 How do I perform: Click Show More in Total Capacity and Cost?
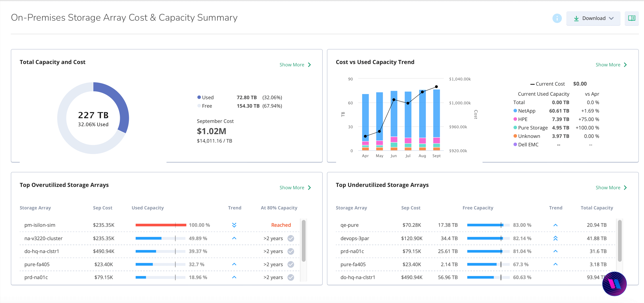tap(295, 65)
